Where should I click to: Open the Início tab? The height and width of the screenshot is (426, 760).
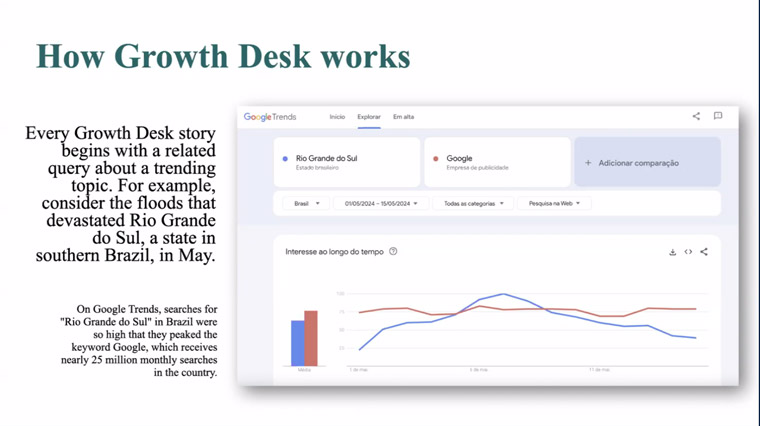[x=337, y=117]
